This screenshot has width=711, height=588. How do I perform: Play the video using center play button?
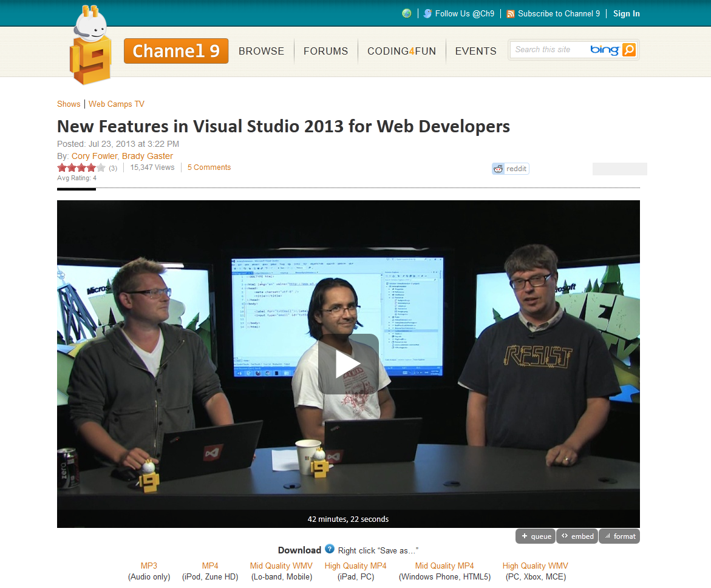[348, 364]
